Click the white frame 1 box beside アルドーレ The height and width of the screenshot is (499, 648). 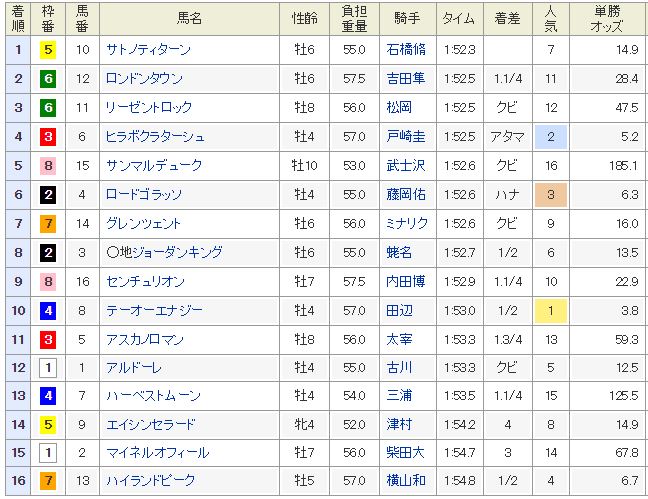[48, 367]
